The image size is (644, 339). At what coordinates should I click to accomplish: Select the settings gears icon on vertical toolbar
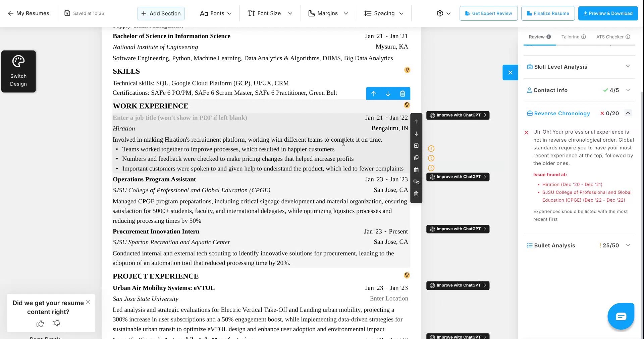click(416, 182)
